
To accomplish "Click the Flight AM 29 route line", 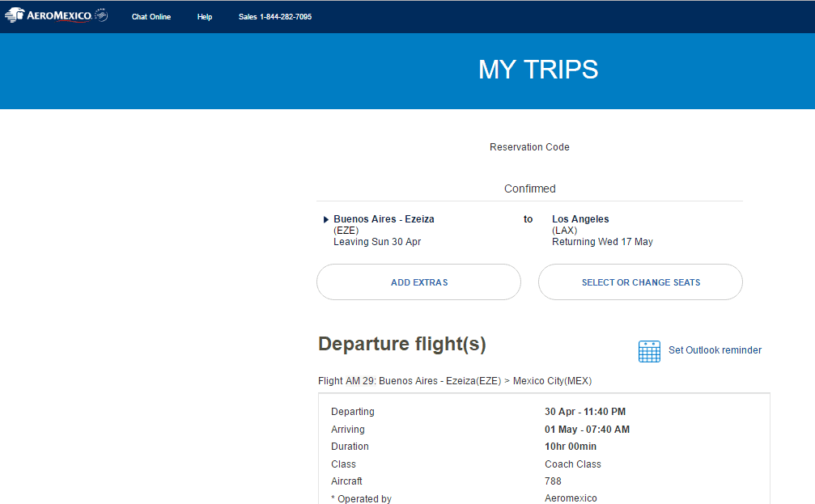I will point(455,381).
